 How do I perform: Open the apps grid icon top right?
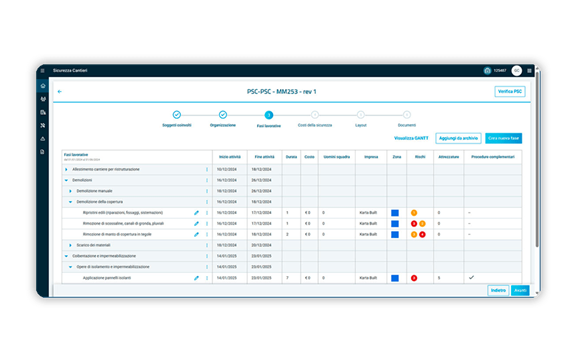tap(529, 71)
